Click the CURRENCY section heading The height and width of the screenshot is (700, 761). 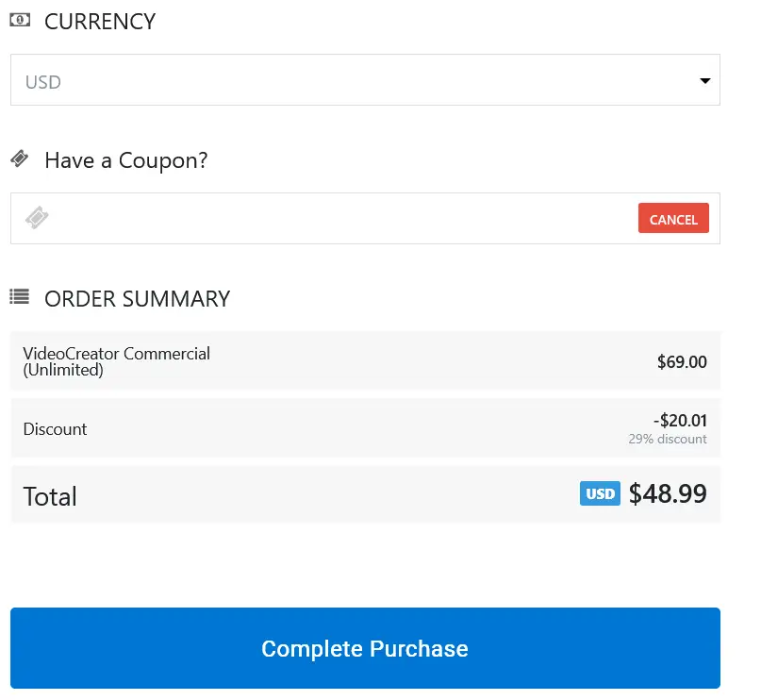pyautogui.click(x=100, y=22)
